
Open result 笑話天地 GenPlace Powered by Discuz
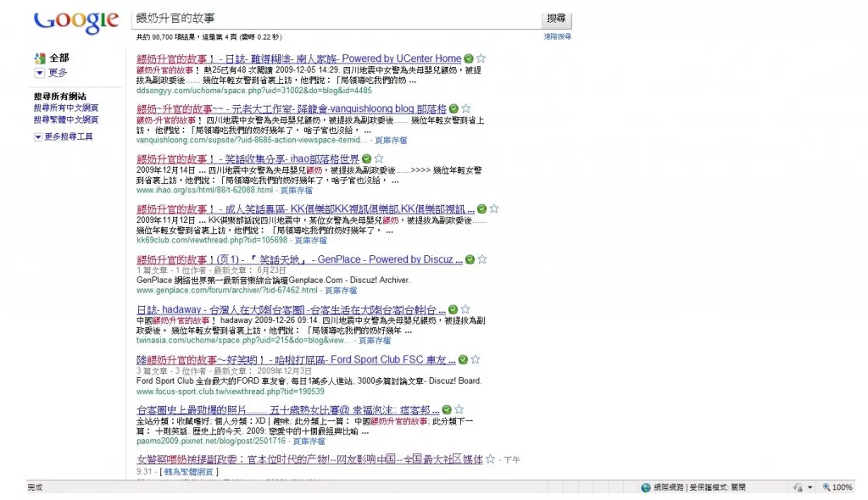coord(299,259)
